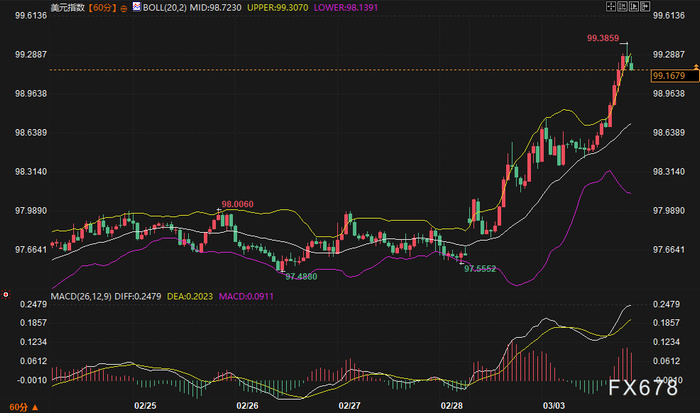
Task: Click the 02/26 date on time axis
Action: (247, 406)
